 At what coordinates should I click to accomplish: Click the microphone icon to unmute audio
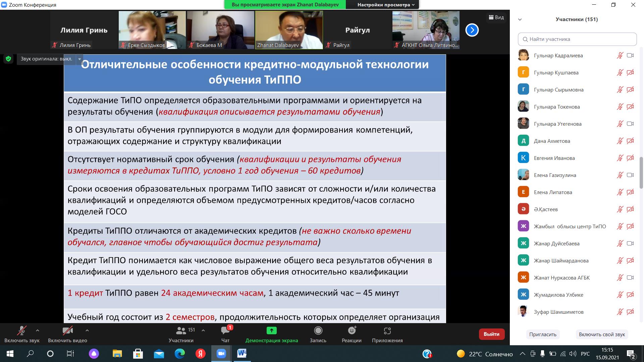(22, 331)
